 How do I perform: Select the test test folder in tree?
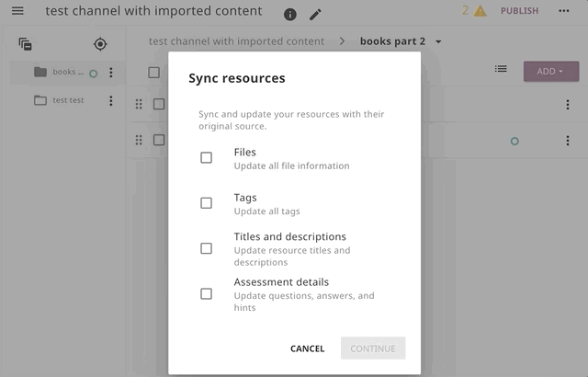click(x=67, y=100)
